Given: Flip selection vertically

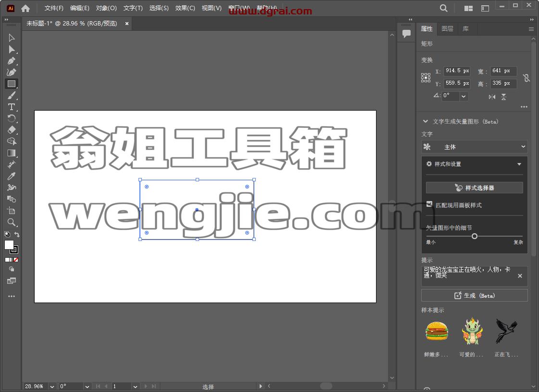Looking at the screenshot, I should coord(503,97).
